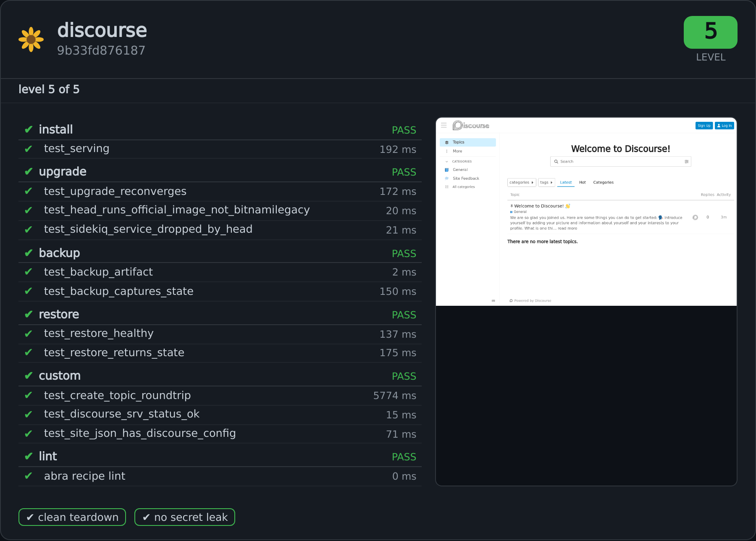Viewport: 756px width, 541px height.
Task: Click the green check beside install
Action: (29, 129)
